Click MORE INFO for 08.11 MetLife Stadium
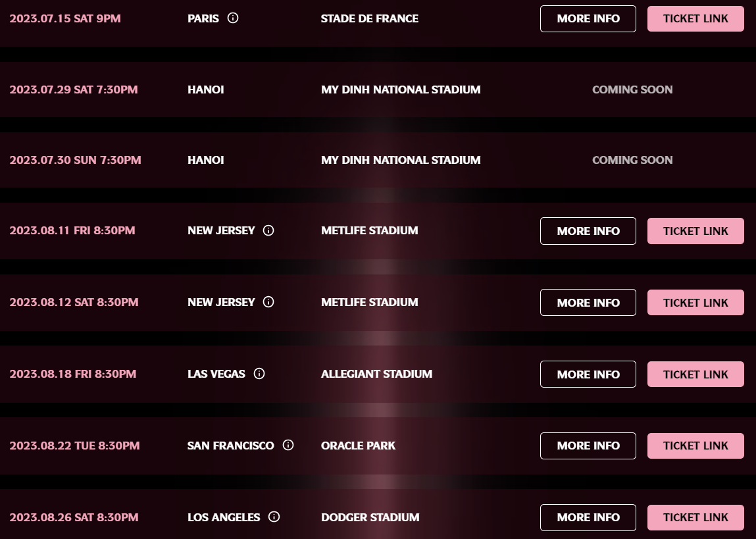This screenshot has width=756, height=539. click(x=588, y=231)
